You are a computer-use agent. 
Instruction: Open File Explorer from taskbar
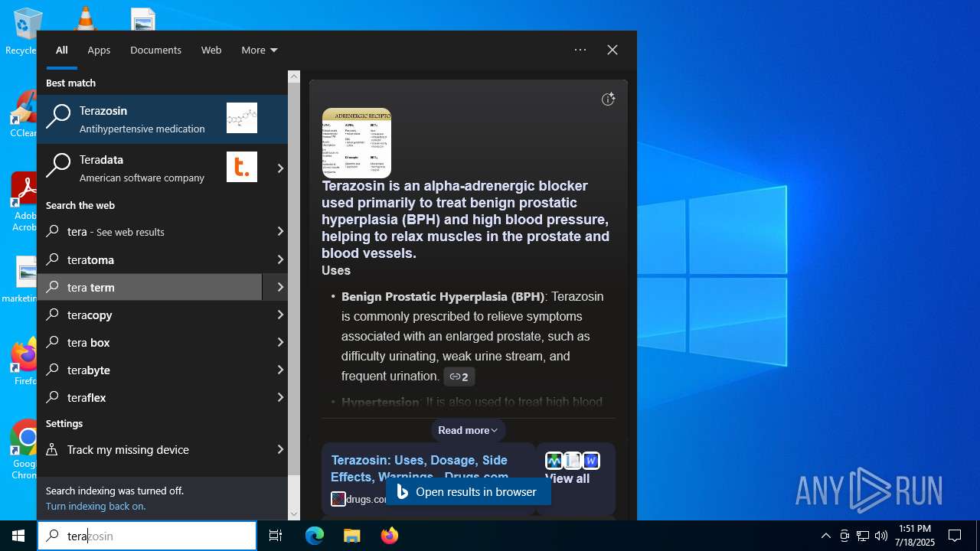(351, 536)
